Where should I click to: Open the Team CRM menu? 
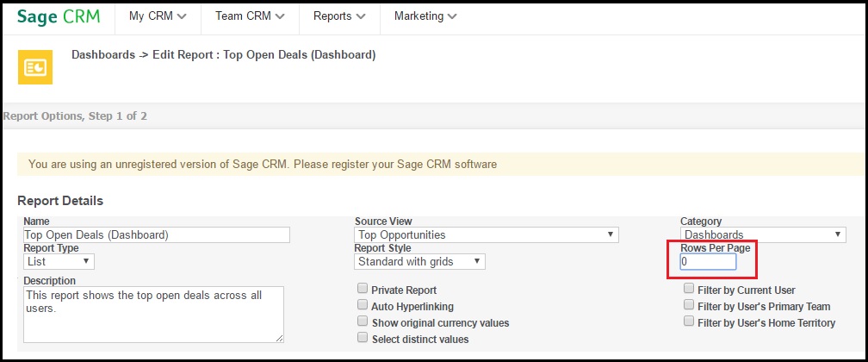(250, 16)
